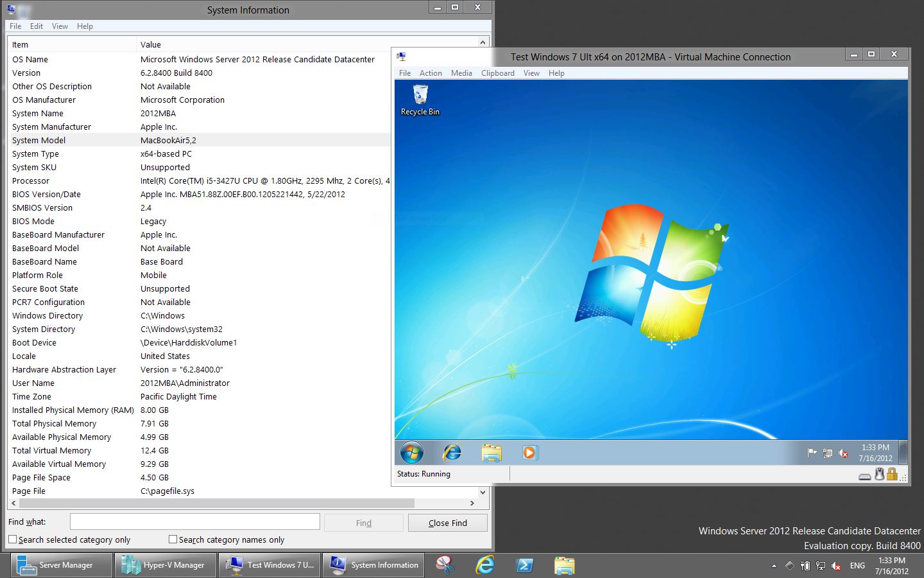Open the File menu in System Information
924x578 pixels.
pyautogui.click(x=15, y=26)
